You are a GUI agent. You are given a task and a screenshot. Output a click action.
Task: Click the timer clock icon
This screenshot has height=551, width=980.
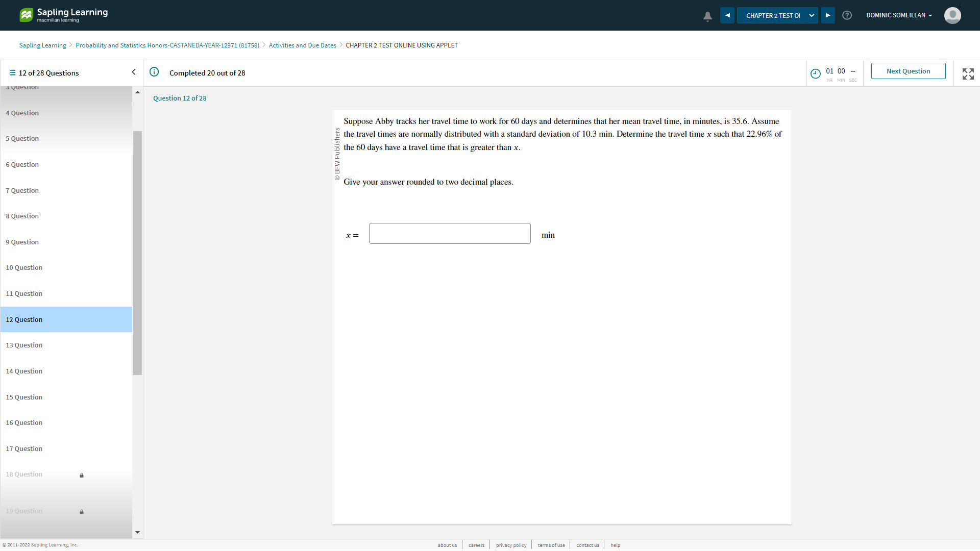[816, 73]
